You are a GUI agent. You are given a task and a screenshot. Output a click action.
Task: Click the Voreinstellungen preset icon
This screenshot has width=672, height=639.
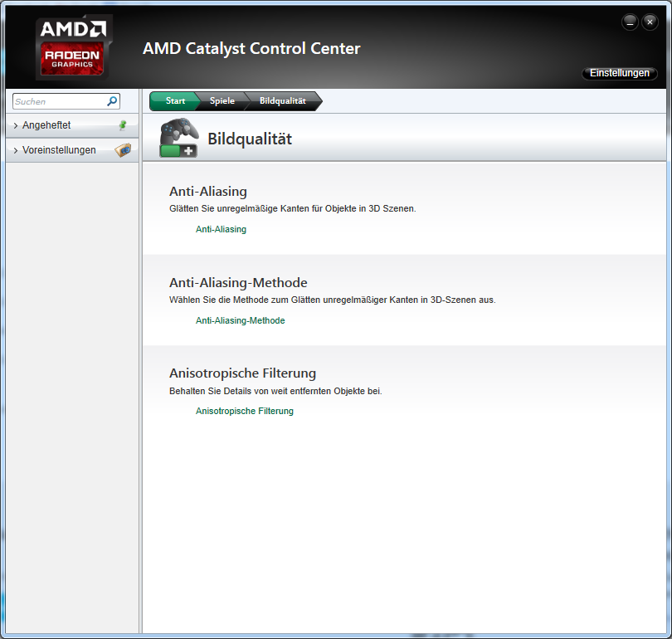click(123, 150)
